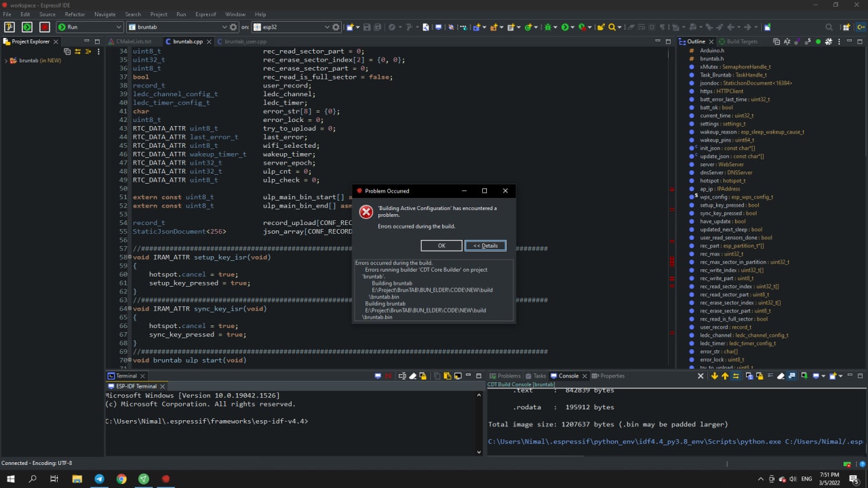Click the yellow up arrow in Console toolbar
The width and height of the screenshot is (868, 488).
pyautogui.click(x=725, y=375)
